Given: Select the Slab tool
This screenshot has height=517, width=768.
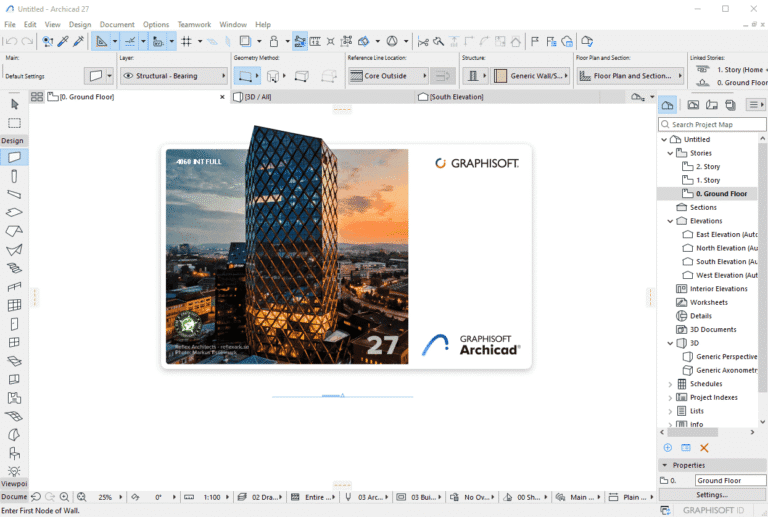Looking at the screenshot, I should point(14,212).
